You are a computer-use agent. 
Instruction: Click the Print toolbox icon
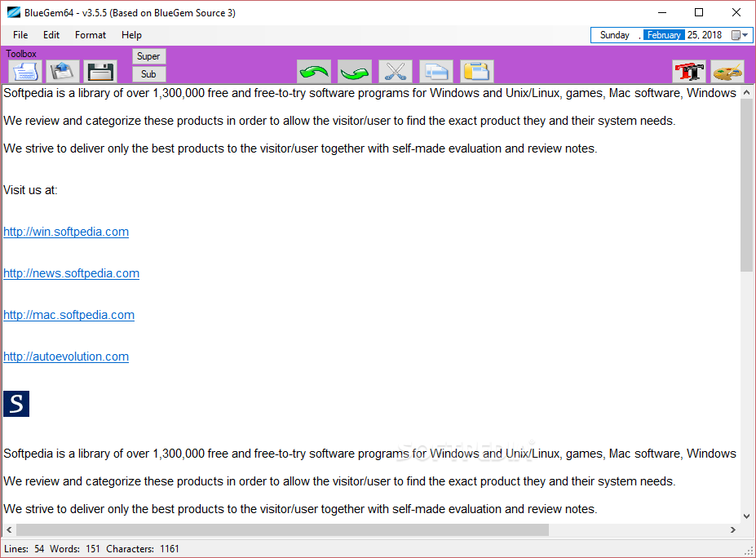coord(25,72)
